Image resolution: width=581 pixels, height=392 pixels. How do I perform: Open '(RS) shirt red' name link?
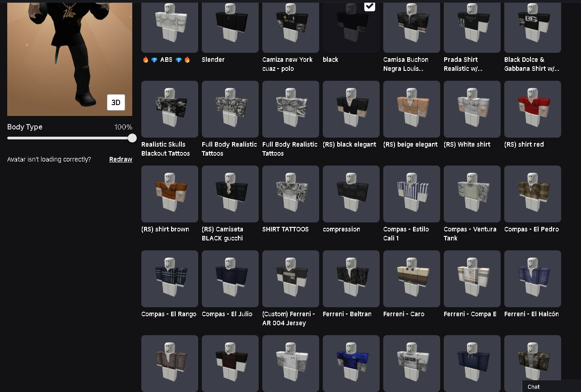pyautogui.click(x=524, y=144)
